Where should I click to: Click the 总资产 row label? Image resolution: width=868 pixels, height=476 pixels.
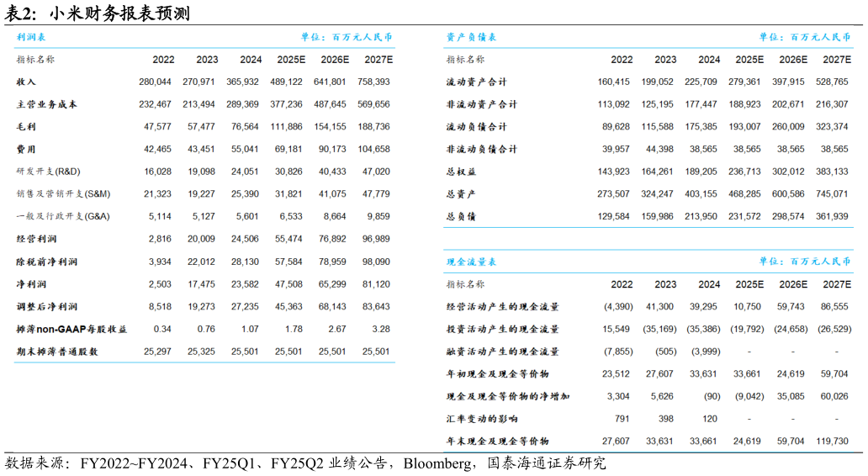461,194
